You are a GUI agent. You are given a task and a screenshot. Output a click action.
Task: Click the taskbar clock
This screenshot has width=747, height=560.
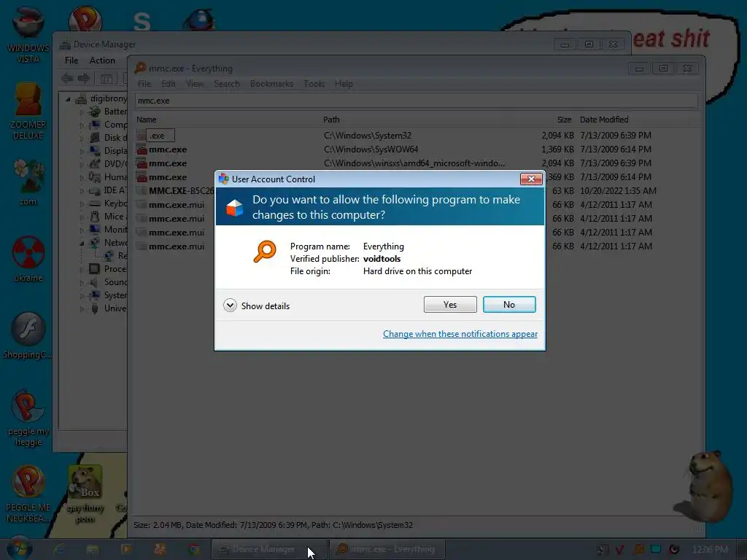711,550
